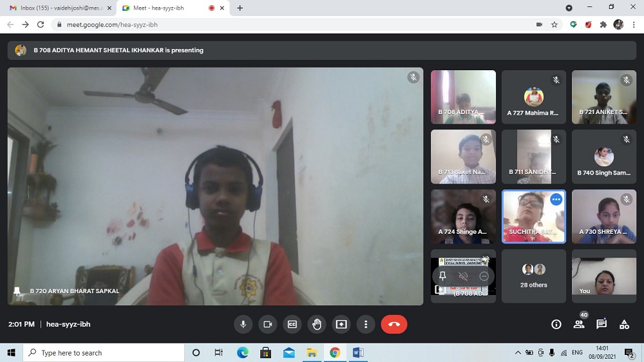Select the B 713 Saket video thumbnail
The height and width of the screenshot is (362, 644).
coord(463,157)
